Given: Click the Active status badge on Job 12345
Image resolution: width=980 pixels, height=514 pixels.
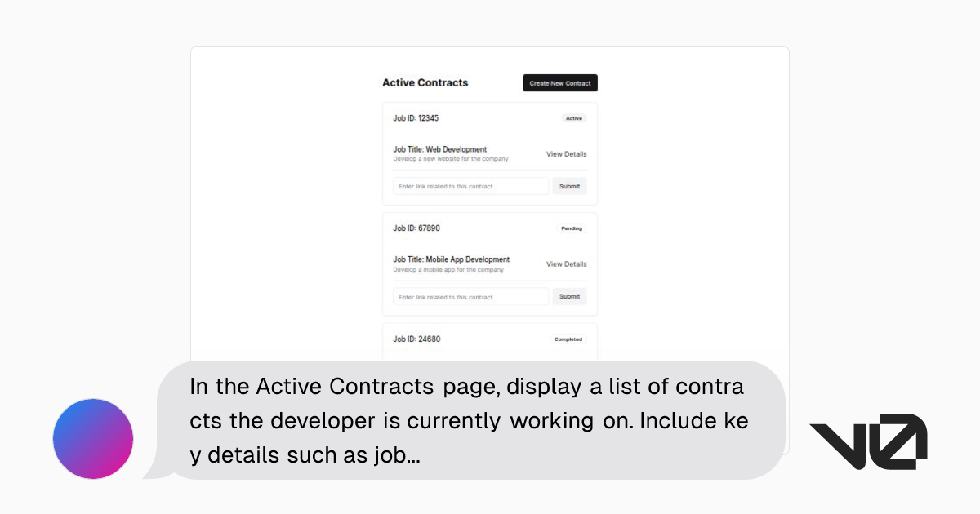Looking at the screenshot, I should (573, 117).
